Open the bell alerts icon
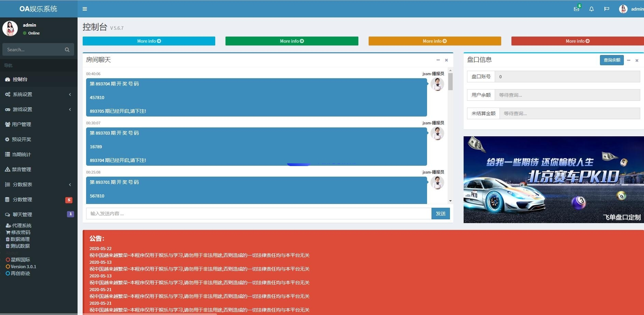The width and height of the screenshot is (644, 315). tap(591, 9)
